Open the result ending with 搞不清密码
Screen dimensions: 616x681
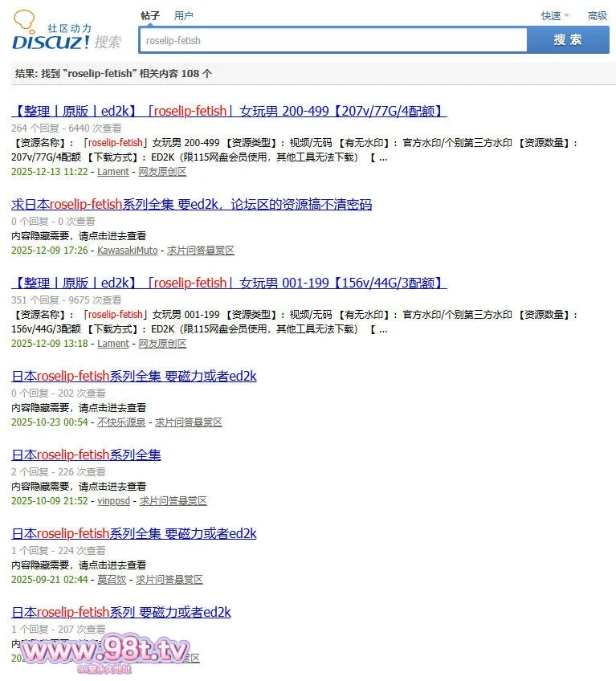pos(191,204)
